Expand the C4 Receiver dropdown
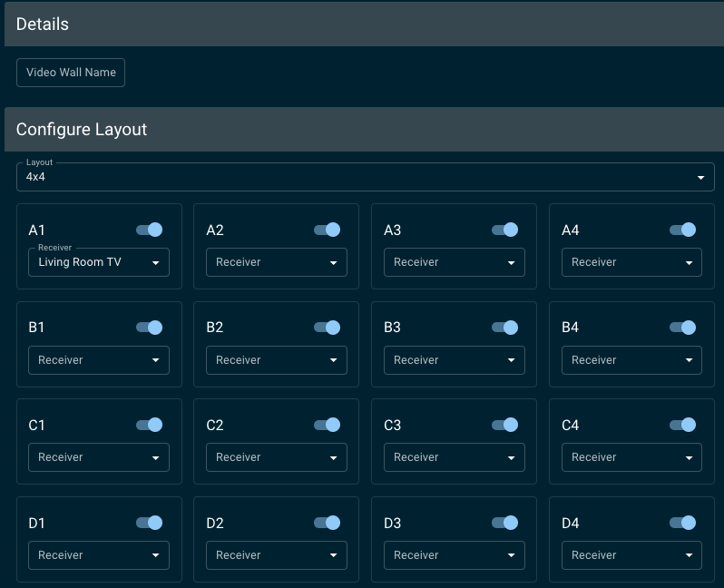The image size is (724, 588). [631, 457]
